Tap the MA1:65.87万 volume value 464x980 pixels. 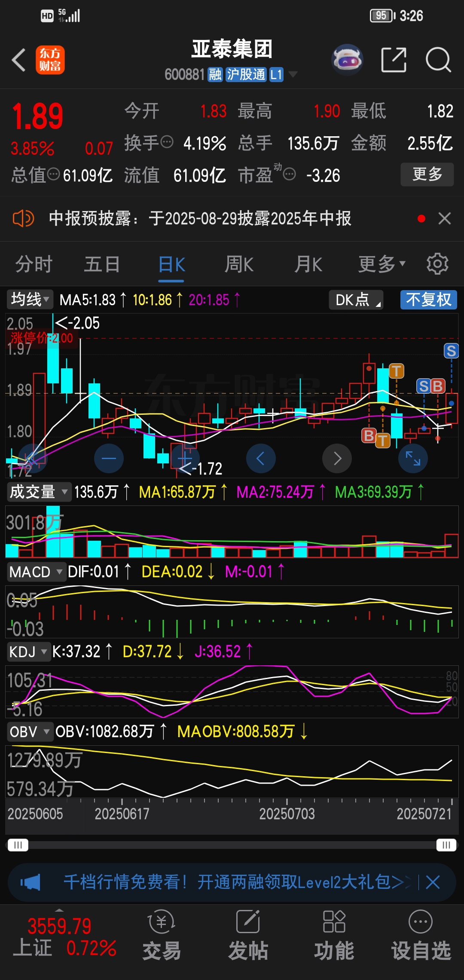point(177,492)
